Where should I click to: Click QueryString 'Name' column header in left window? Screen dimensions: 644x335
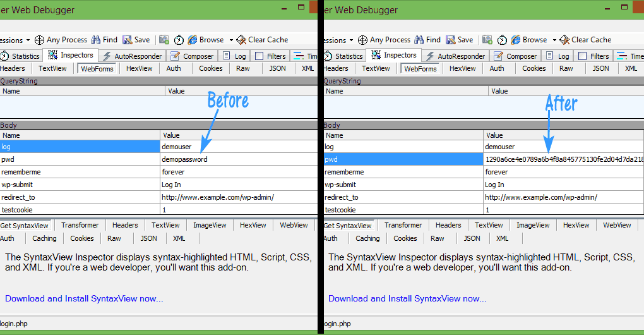point(82,91)
